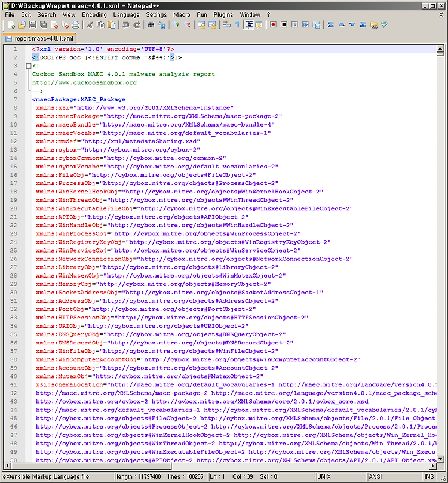Viewport: 448px width, 483px height.
Task: Select the report.maec-4.0.1.xml tab
Action: pos(39,38)
